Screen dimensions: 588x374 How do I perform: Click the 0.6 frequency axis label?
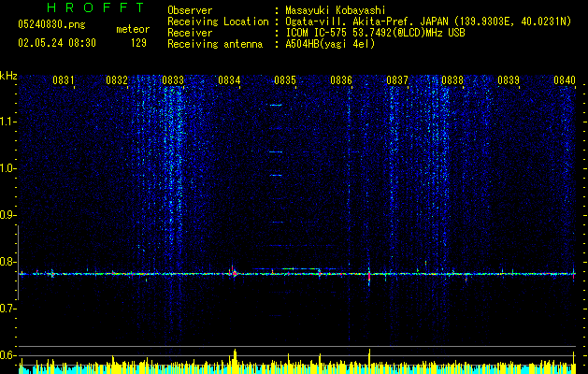(7, 355)
